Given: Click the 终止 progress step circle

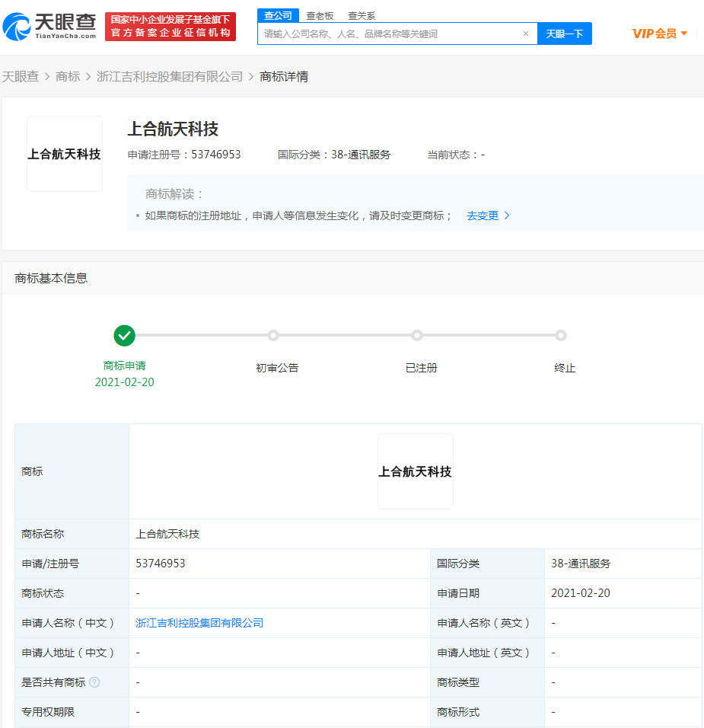Looking at the screenshot, I should tap(561, 335).
